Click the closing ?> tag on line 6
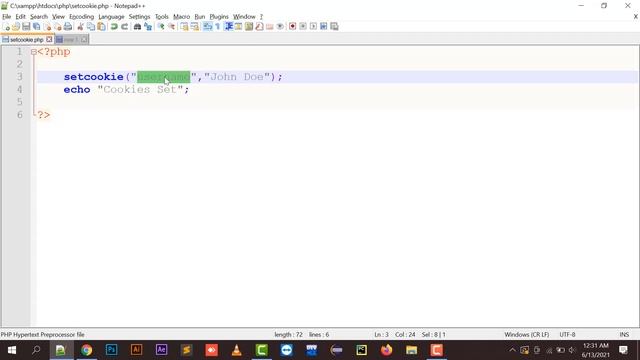640x360 pixels. point(44,115)
